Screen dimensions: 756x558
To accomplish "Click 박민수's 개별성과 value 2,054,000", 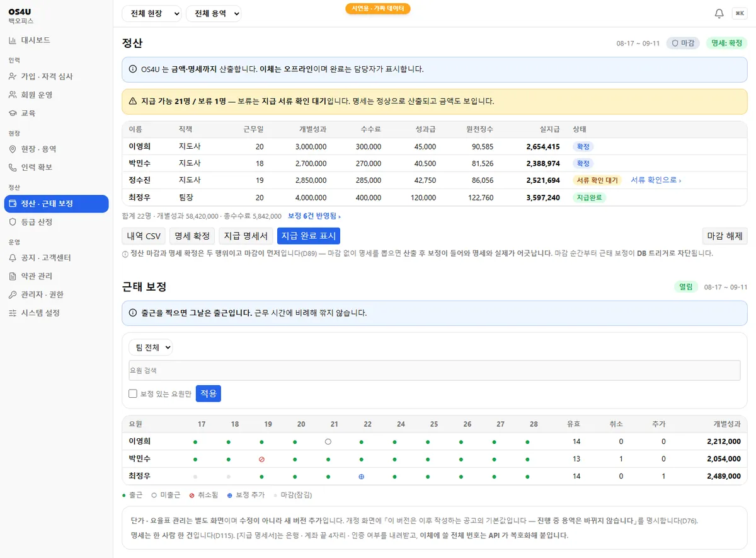I will tap(723, 459).
